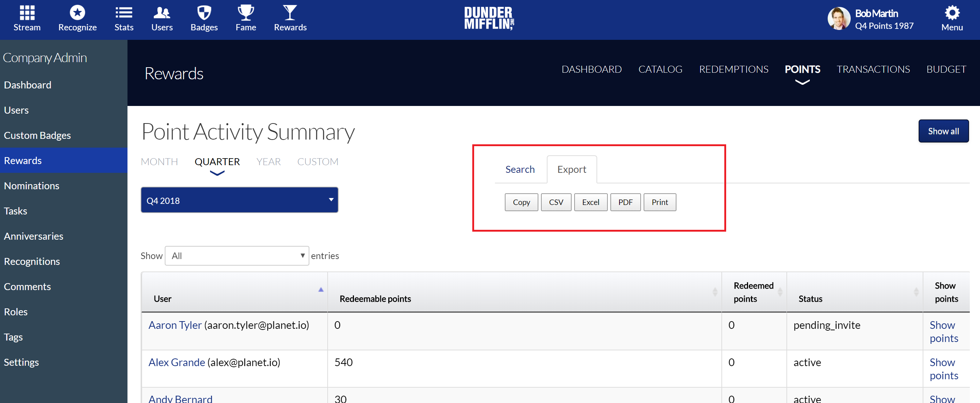The height and width of the screenshot is (403, 980).
Task: Open Recognitions in the sidebar
Action: [x=32, y=261]
